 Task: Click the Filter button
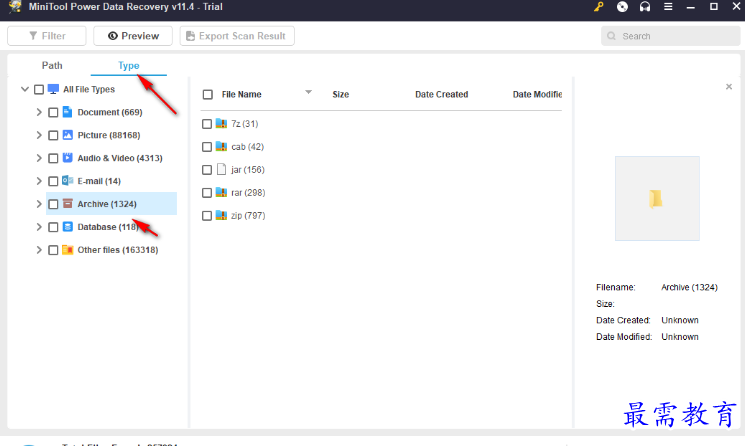coord(47,36)
